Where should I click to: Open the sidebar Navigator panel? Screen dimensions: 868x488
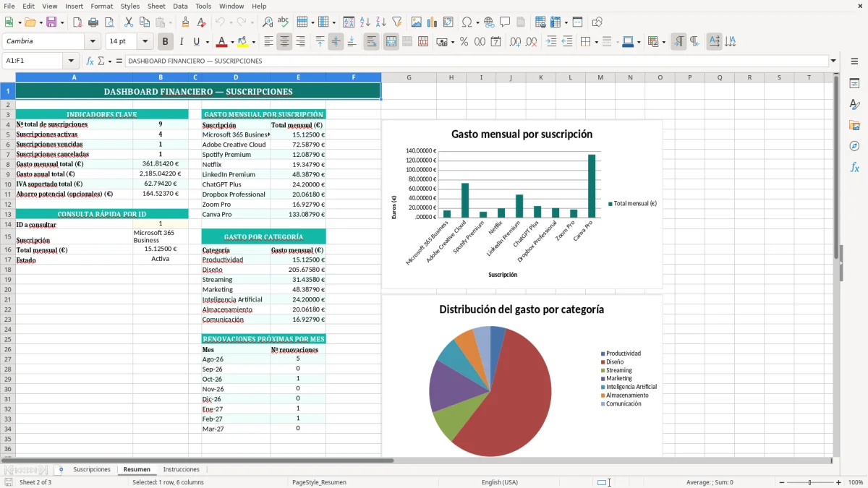tap(854, 146)
